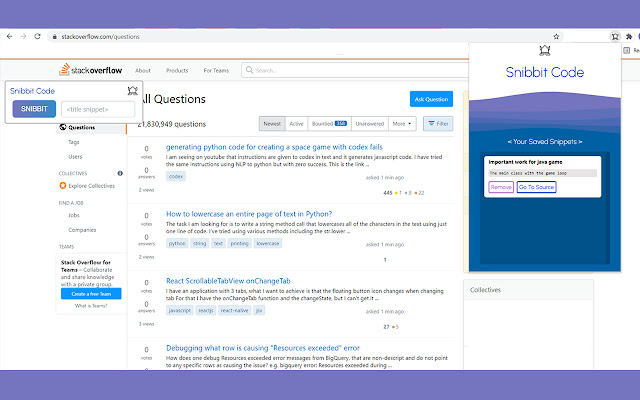Click the What is Teams? link
Screen dimensions: 640x400
click(x=91, y=306)
